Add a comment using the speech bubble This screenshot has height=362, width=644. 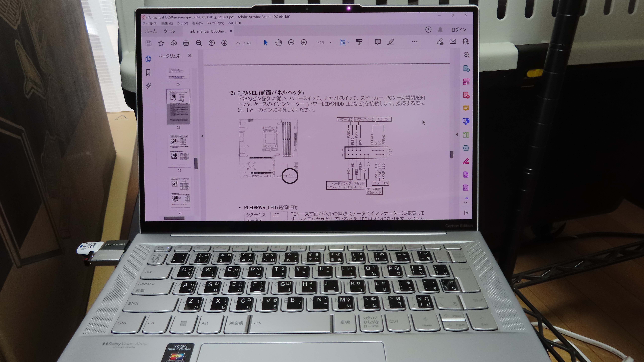coord(378,42)
